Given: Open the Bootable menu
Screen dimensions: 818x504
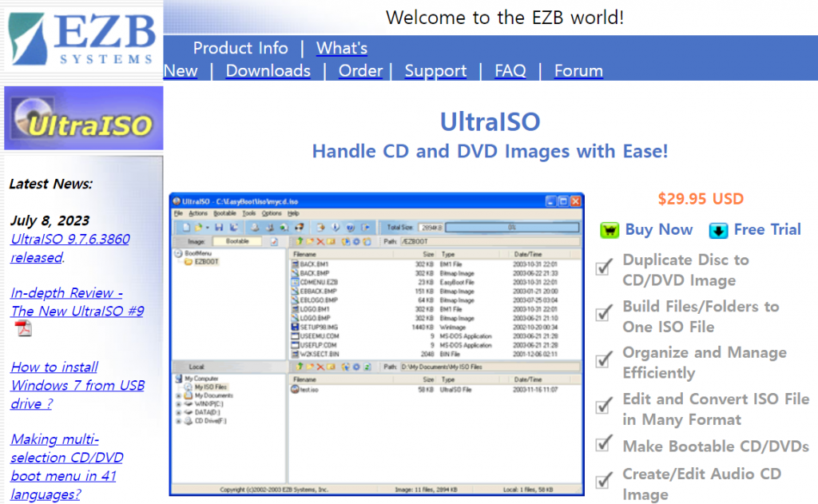Looking at the screenshot, I should [224, 213].
